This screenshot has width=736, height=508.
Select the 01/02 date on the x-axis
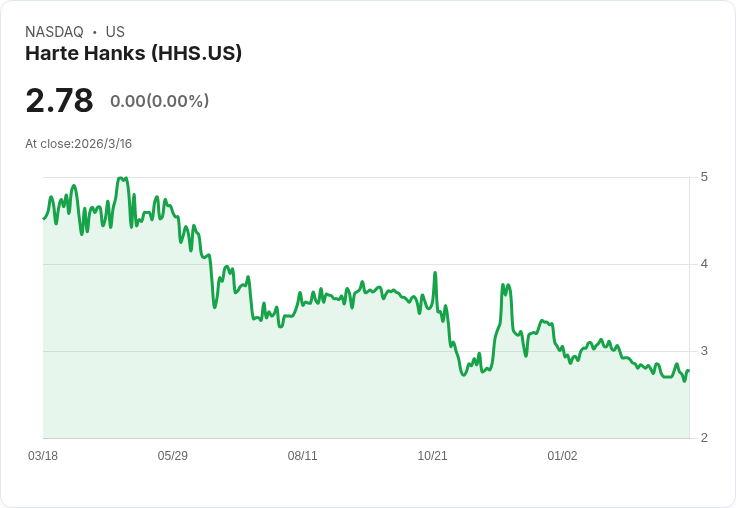coord(562,456)
